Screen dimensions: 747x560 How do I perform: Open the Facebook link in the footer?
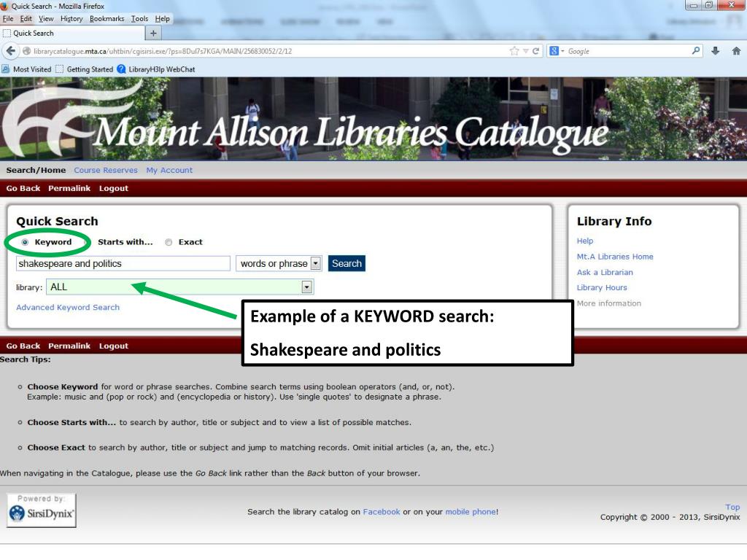click(381, 511)
